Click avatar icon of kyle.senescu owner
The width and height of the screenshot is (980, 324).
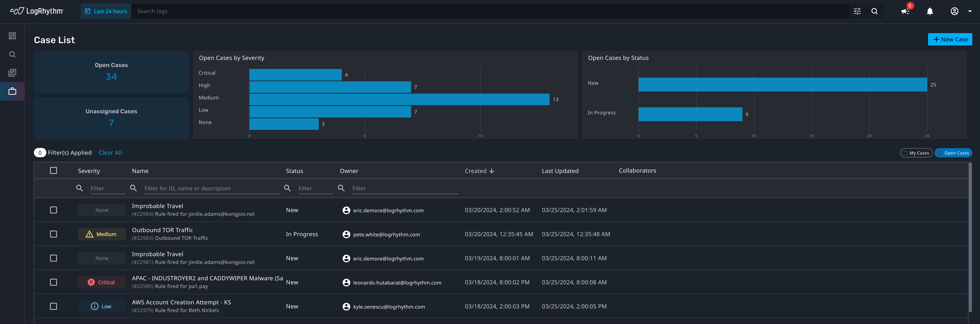tap(346, 306)
